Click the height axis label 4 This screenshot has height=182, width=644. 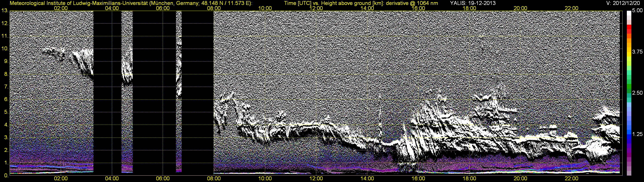[6, 125]
